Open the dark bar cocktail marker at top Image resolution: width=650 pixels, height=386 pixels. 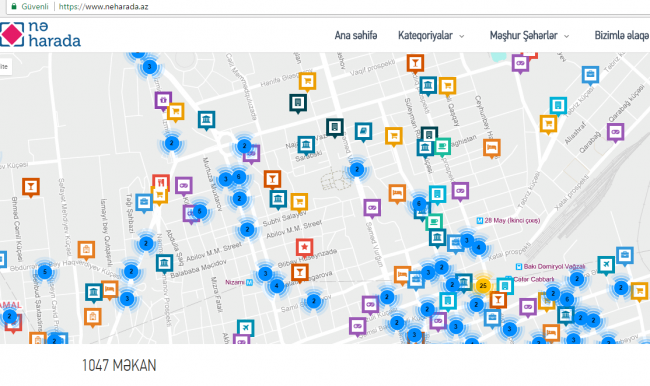pos(415,63)
